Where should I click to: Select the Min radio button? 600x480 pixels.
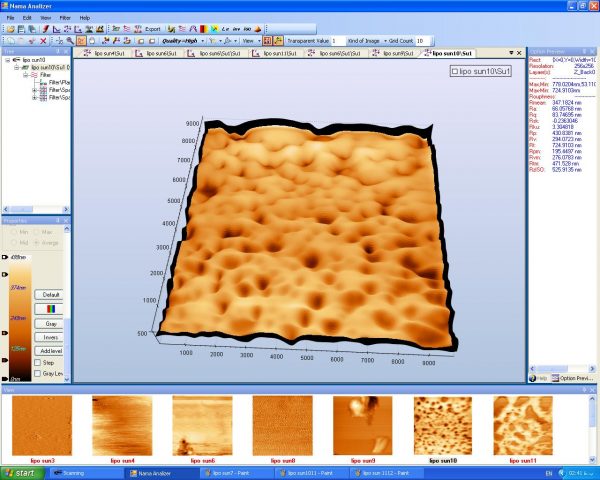[14, 232]
